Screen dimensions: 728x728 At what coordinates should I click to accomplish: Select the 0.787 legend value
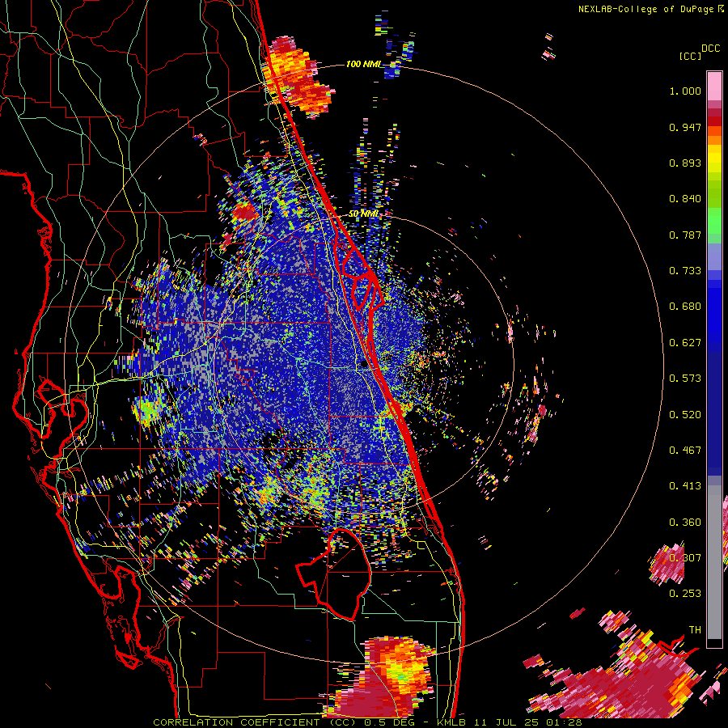click(685, 235)
